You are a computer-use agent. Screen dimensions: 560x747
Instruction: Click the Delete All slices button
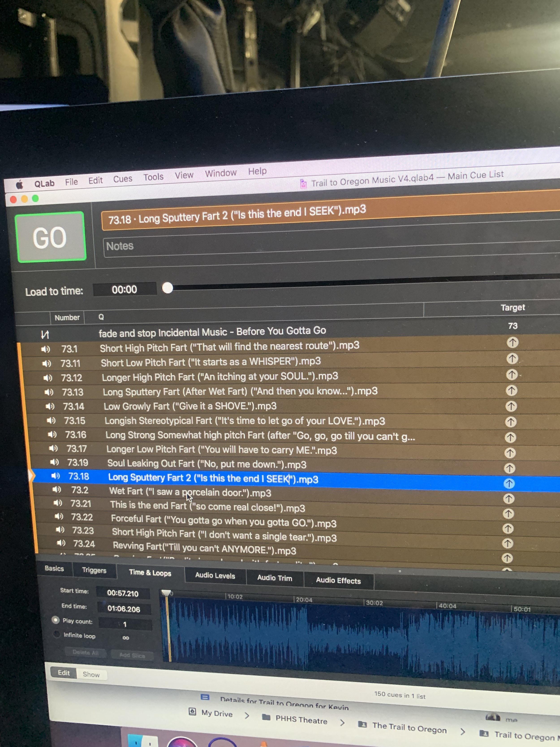coord(85,652)
